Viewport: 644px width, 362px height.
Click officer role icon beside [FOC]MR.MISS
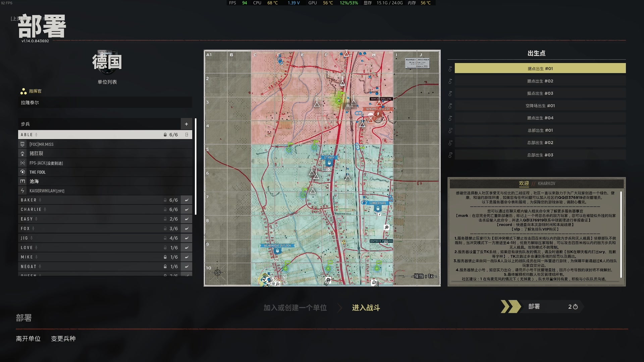(x=22, y=144)
